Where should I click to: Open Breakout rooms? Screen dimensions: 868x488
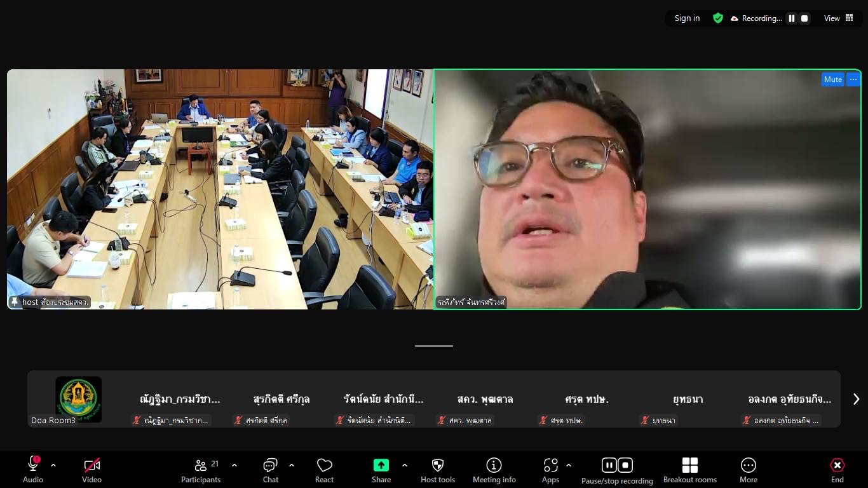coord(689,470)
